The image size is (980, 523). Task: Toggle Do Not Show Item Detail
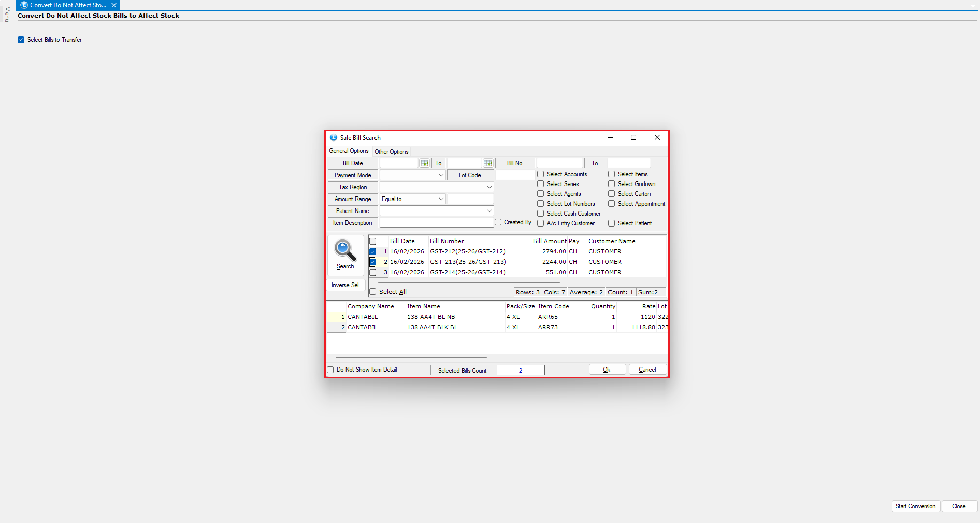[330, 370]
